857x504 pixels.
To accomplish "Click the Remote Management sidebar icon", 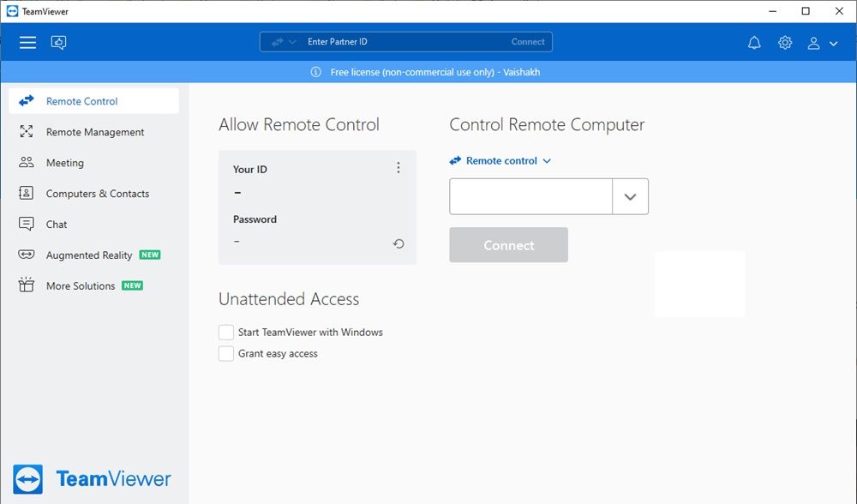I will coord(27,131).
